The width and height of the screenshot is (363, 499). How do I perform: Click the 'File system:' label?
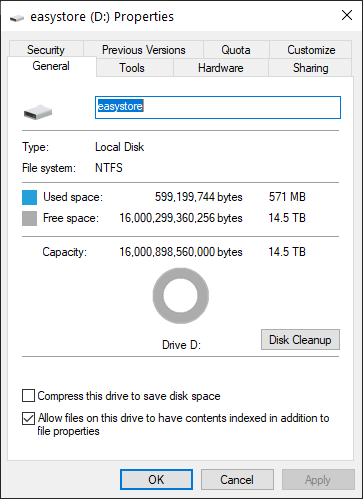tap(49, 168)
